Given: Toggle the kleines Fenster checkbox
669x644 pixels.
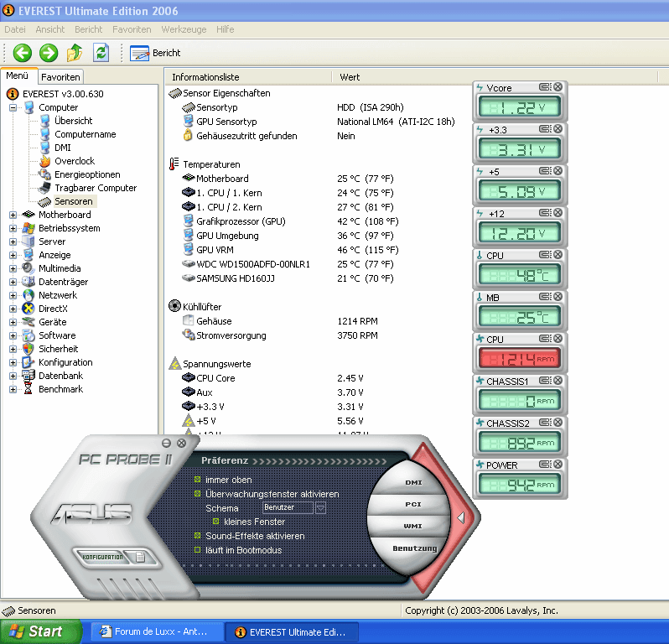Looking at the screenshot, I should point(216,522).
